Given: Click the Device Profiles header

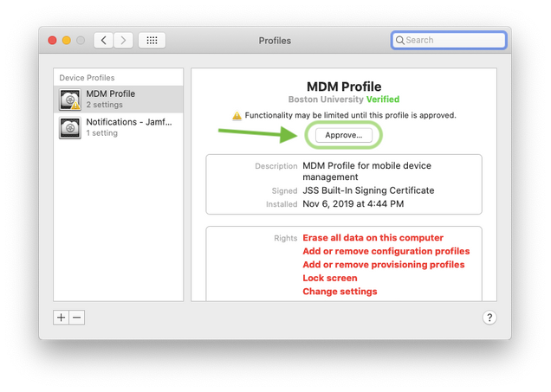Looking at the screenshot, I should coord(87,78).
